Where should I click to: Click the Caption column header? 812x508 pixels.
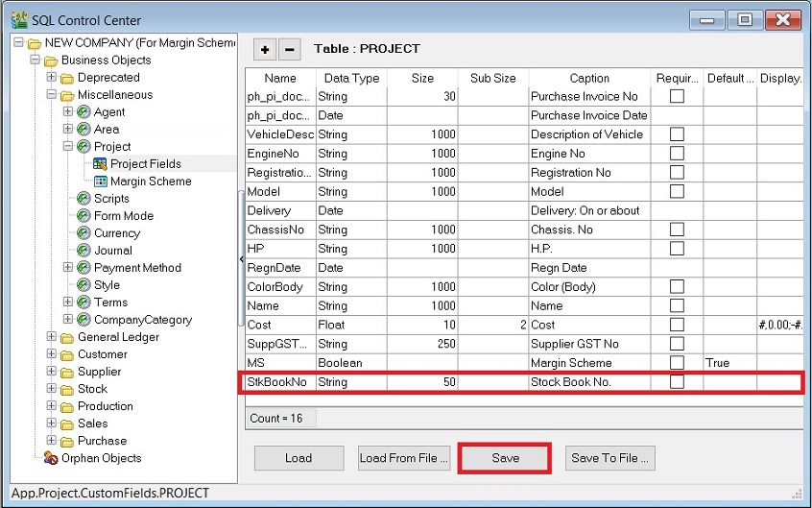(x=589, y=78)
